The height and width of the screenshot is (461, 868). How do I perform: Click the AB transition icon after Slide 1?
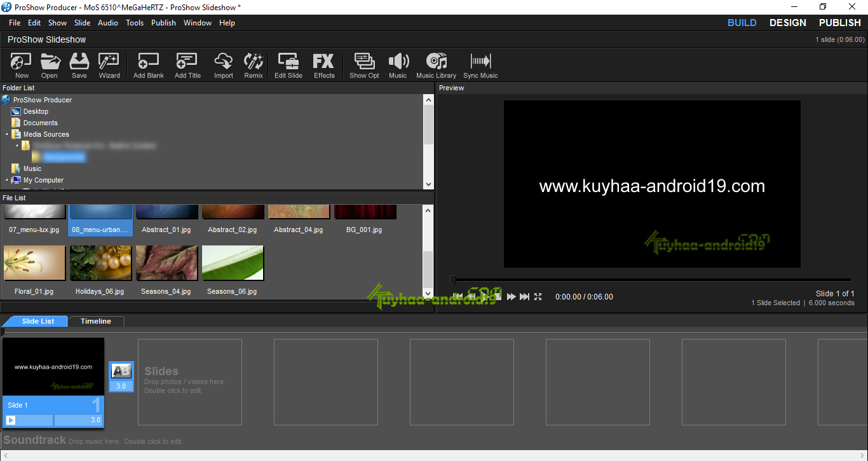[x=121, y=371]
